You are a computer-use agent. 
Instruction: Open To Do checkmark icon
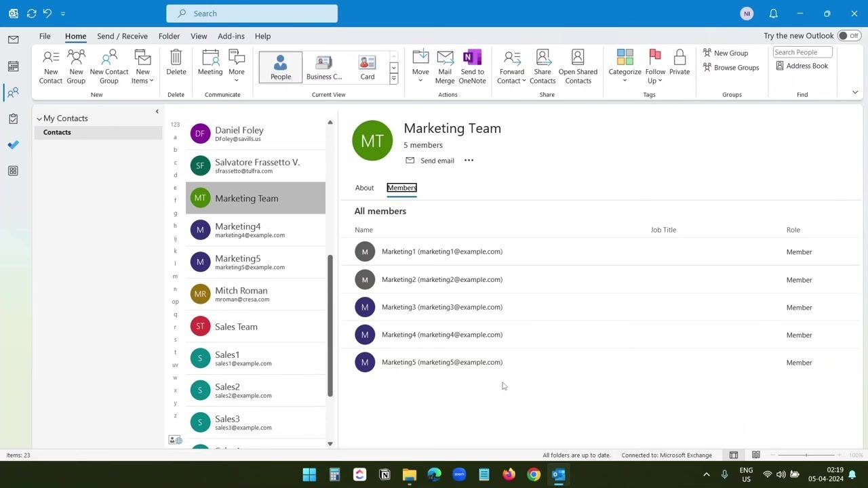coord(13,145)
